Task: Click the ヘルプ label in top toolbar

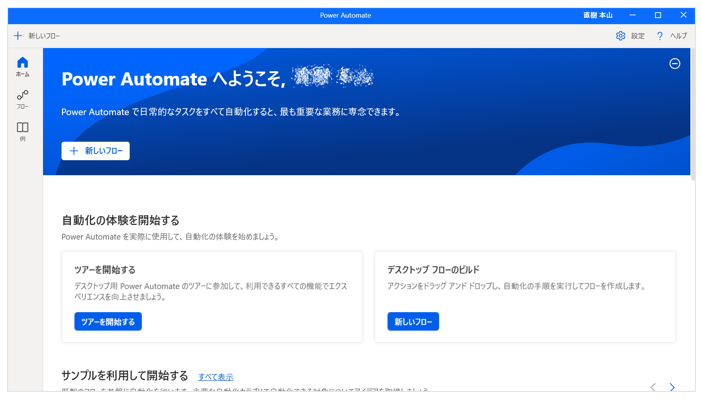Action: tap(678, 36)
